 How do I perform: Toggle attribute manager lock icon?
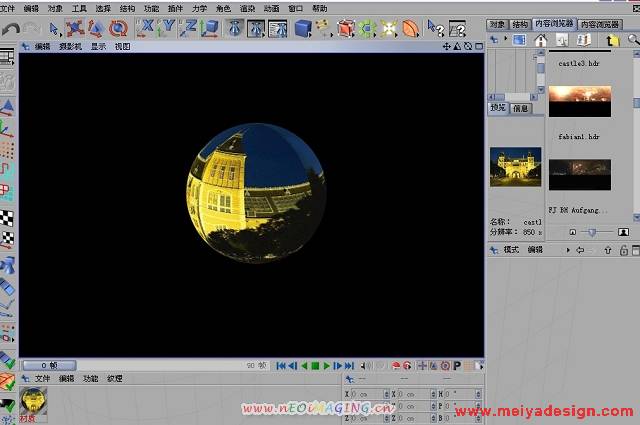tap(623, 250)
